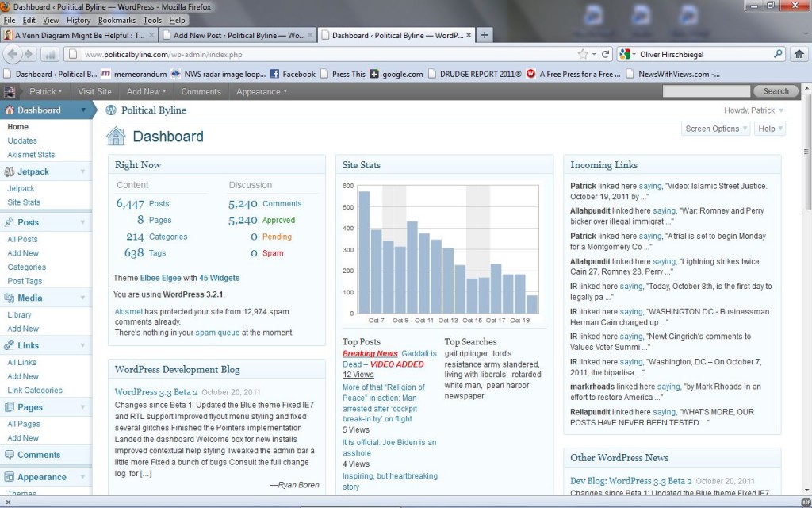The image size is (812, 508).
Task: Open Site Stats in Jetpack sidebar
Action: [x=24, y=202]
